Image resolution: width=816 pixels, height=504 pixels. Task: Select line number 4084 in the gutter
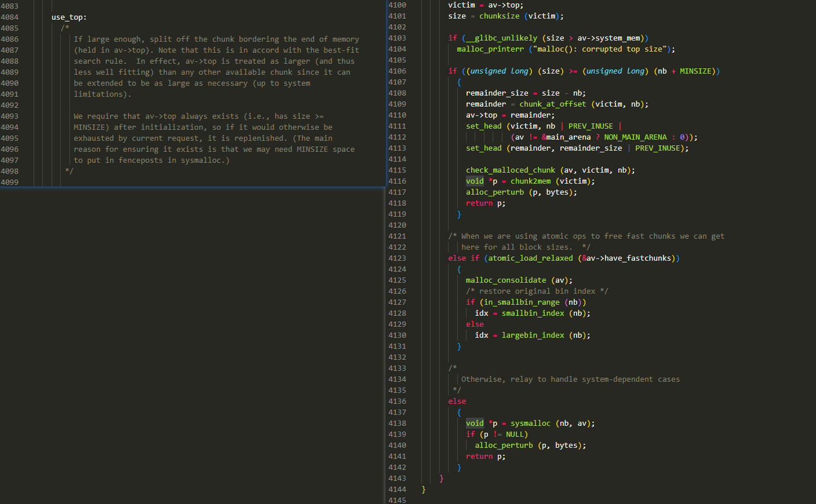(x=10, y=17)
